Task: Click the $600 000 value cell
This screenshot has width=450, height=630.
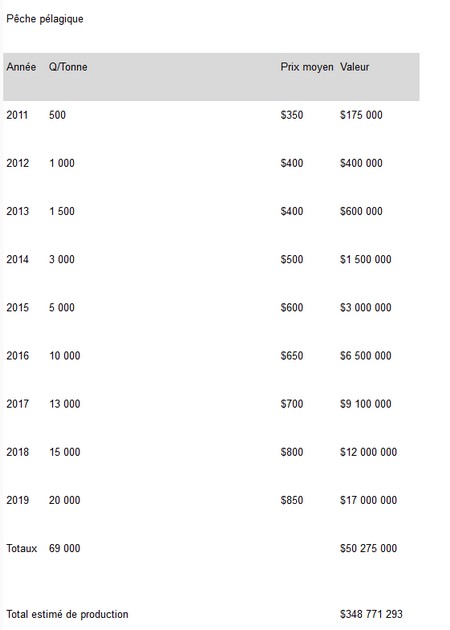Action: 361,211
